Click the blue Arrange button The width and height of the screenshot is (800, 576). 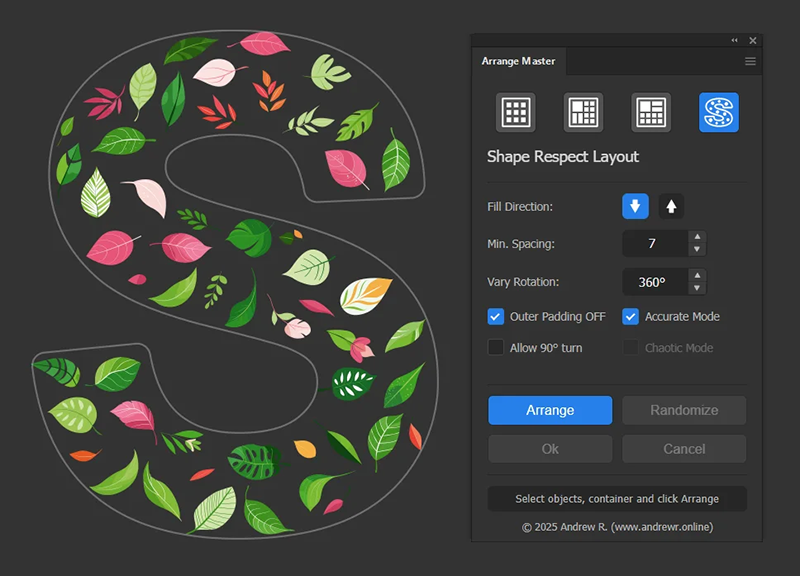click(550, 410)
